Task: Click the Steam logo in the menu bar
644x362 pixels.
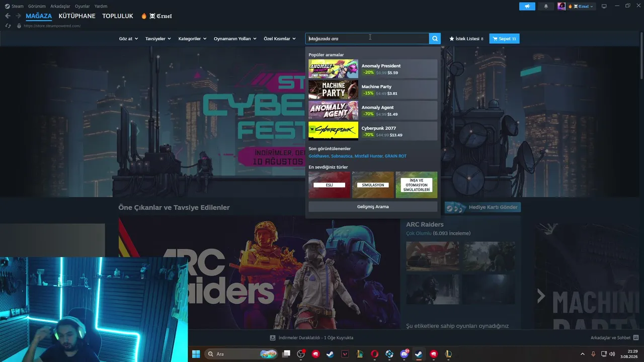Action: (7, 7)
